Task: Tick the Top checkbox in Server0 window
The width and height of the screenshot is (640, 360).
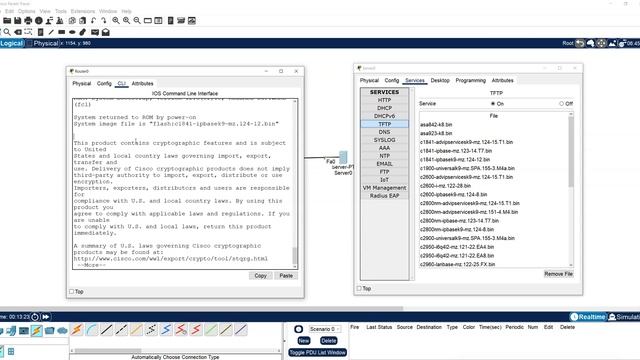Action: pyautogui.click(x=359, y=288)
